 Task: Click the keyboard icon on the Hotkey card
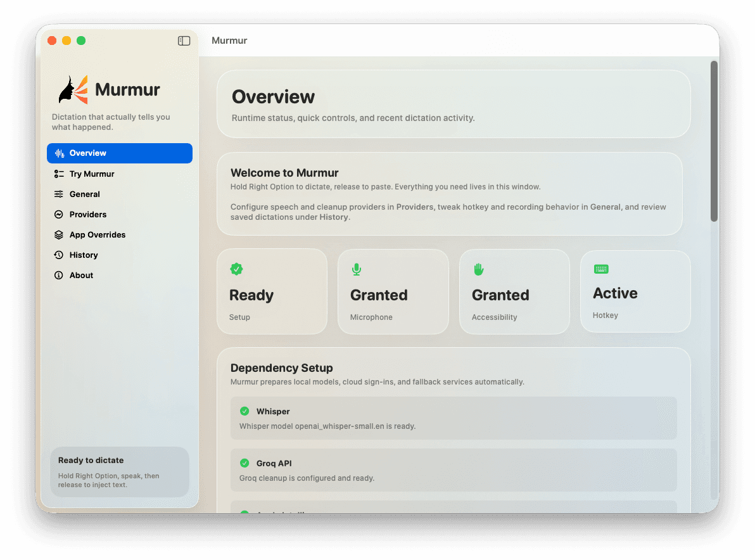click(x=600, y=268)
